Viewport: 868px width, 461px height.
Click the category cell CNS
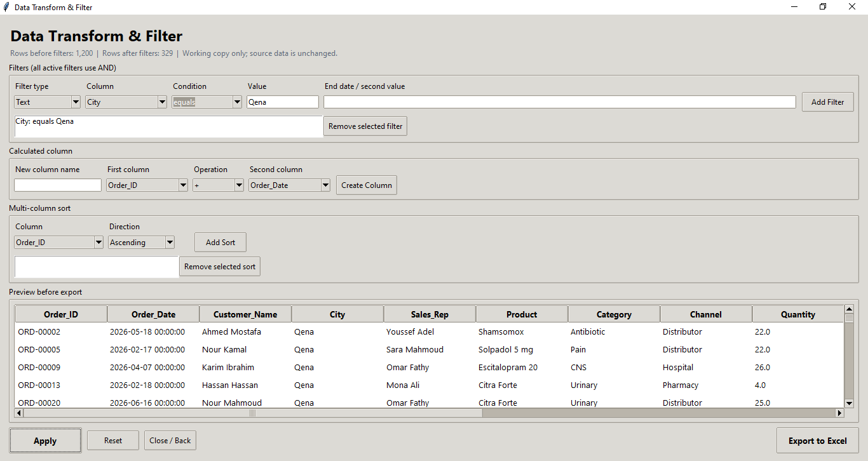tap(578, 368)
